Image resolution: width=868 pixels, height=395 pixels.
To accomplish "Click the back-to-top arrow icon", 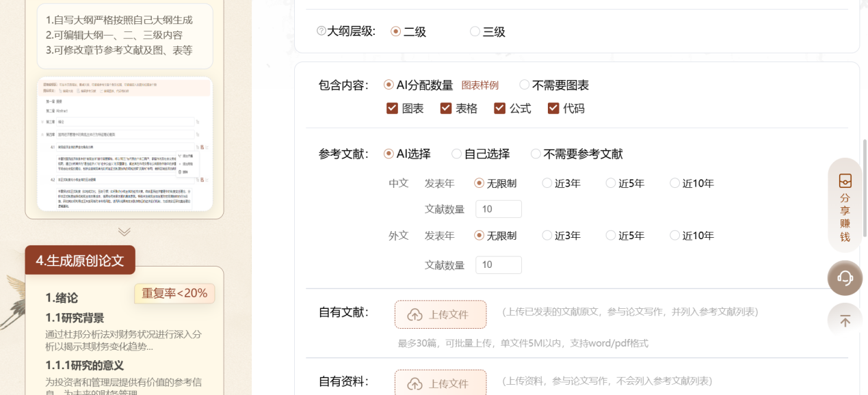I will [845, 321].
